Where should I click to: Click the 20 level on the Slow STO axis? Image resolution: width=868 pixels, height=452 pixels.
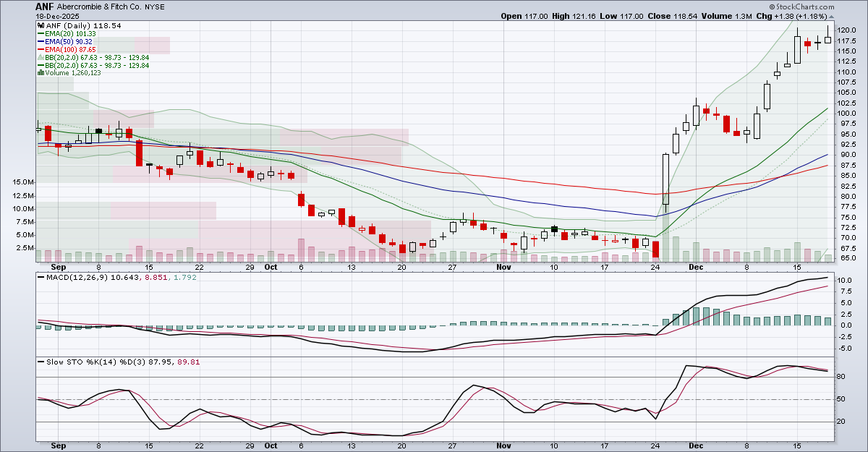click(x=842, y=422)
